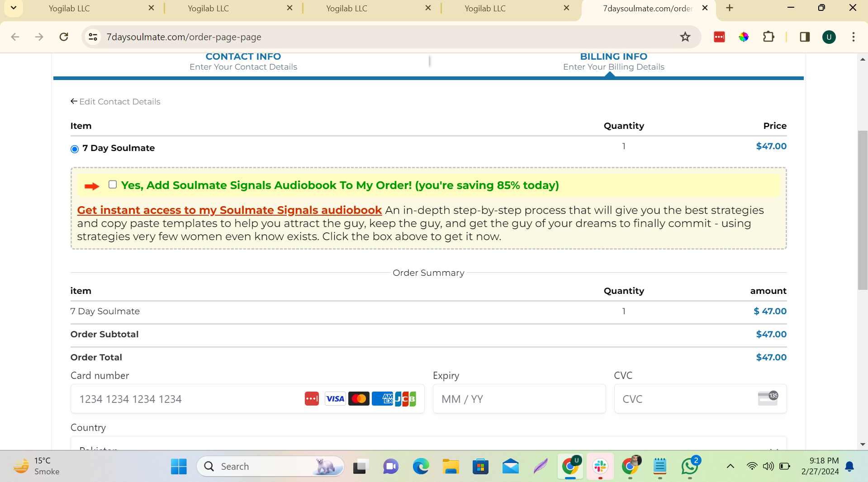Switch to the first Yogilab LLC tab
The width and height of the screenshot is (868, 482).
click(69, 8)
